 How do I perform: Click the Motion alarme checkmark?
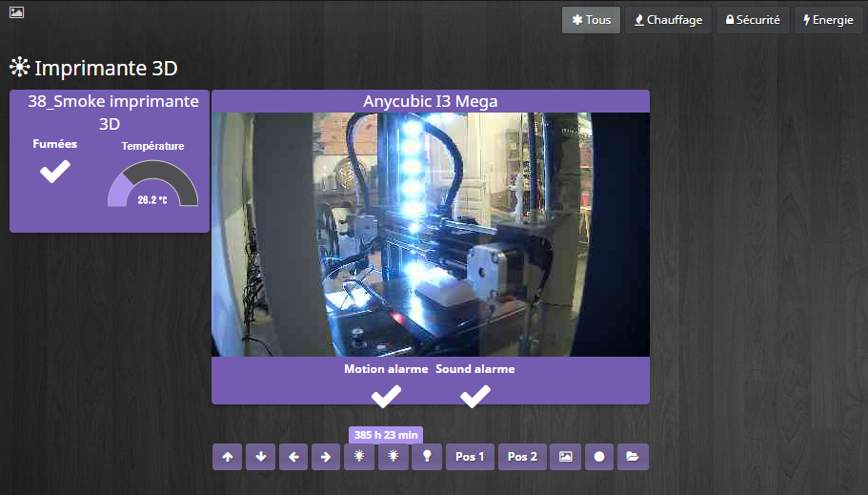click(386, 397)
